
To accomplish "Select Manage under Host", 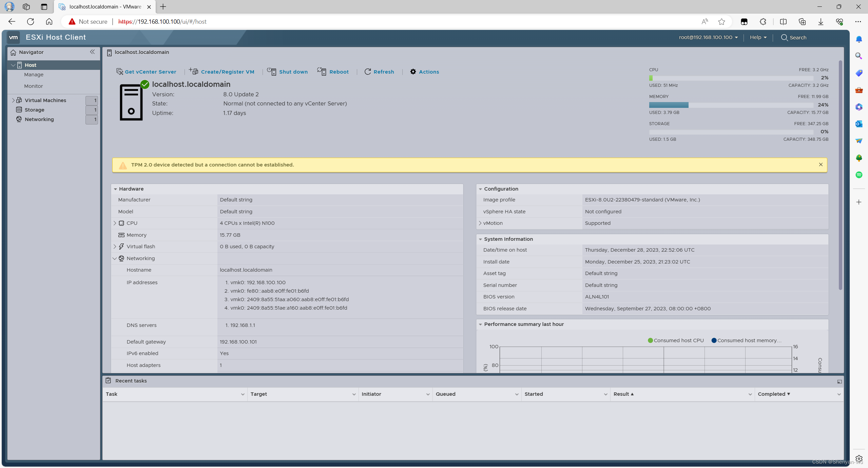I will coord(34,75).
